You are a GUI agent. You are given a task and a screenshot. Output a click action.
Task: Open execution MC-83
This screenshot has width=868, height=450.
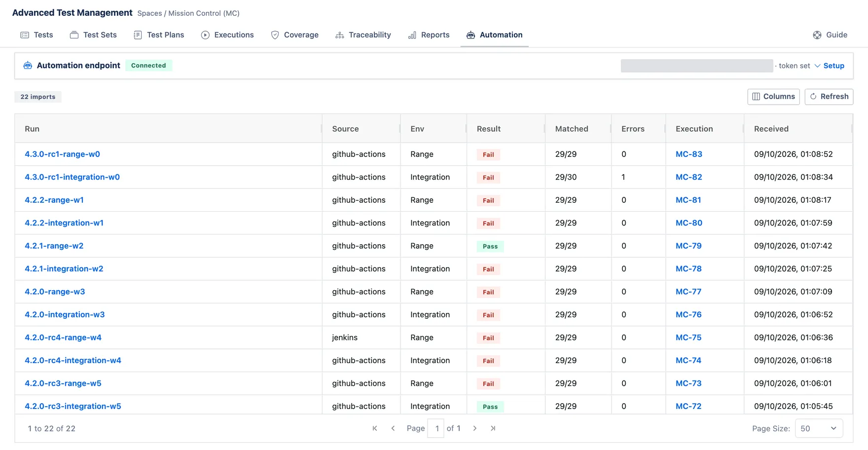[x=689, y=154]
